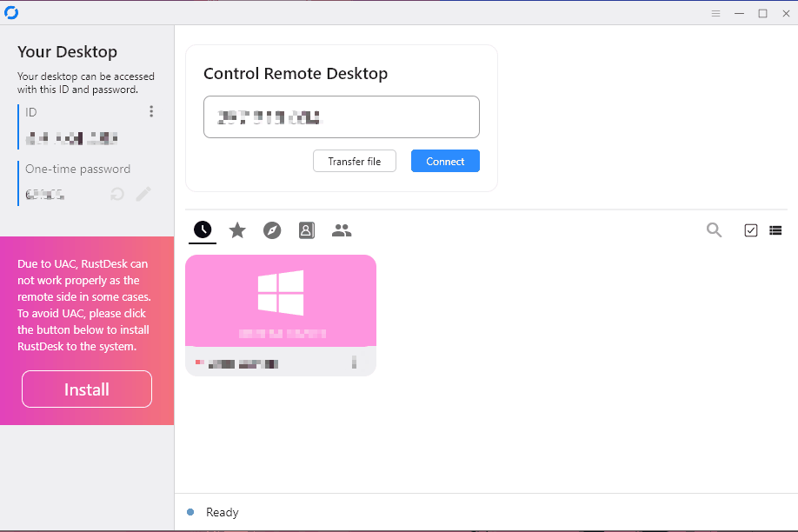Maximize the RustDesk window
Screen dimensions: 798x532
(762, 14)
